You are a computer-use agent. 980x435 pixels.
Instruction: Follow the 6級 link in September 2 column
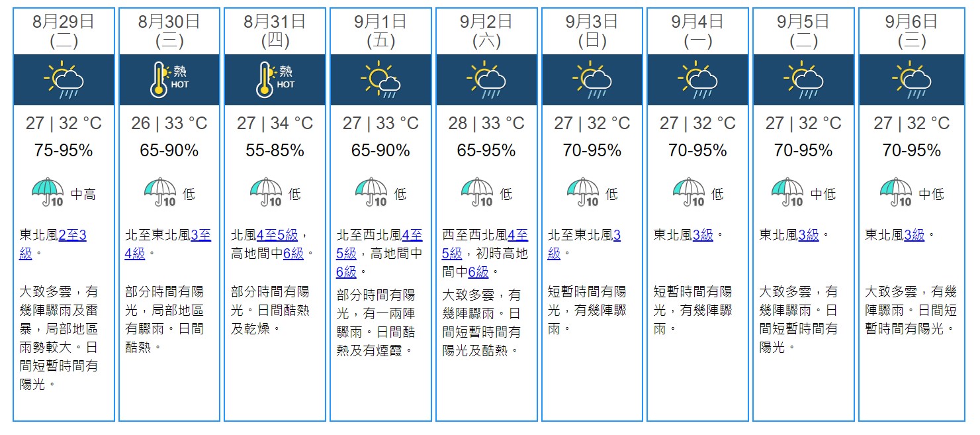pyautogui.click(x=478, y=271)
